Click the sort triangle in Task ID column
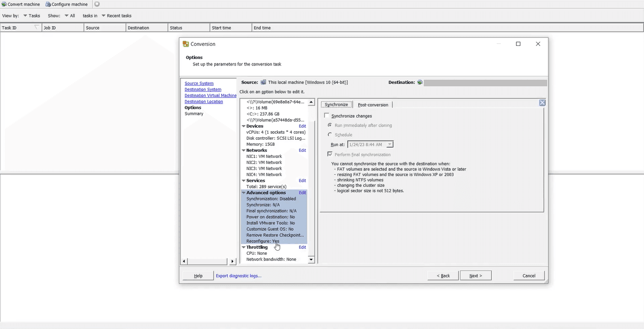This screenshot has width=644, height=329. (36, 28)
